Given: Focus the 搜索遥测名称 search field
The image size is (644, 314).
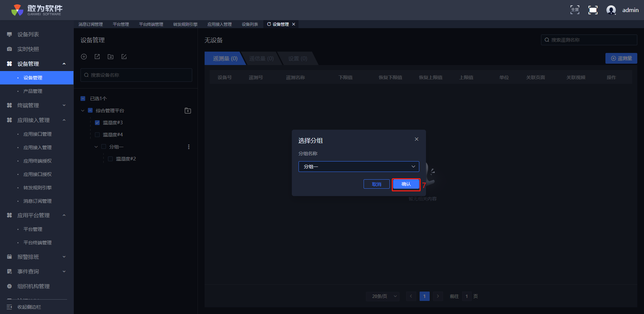Looking at the screenshot, I should (589, 40).
